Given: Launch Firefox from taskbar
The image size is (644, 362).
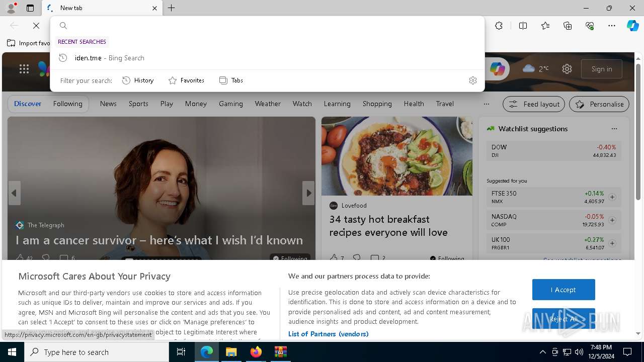Looking at the screenshot, I should [x=256, y=352].
